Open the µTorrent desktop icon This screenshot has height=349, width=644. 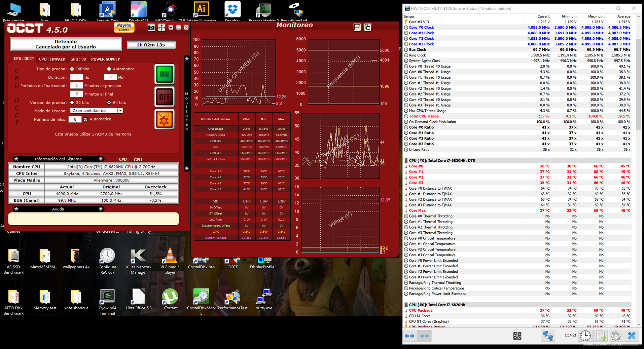click(x=170, y=300)
